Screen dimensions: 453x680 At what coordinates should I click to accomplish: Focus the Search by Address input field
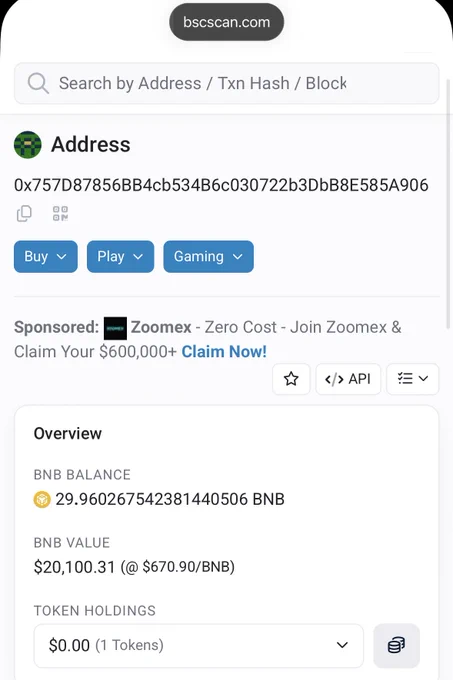coord(226,83)
